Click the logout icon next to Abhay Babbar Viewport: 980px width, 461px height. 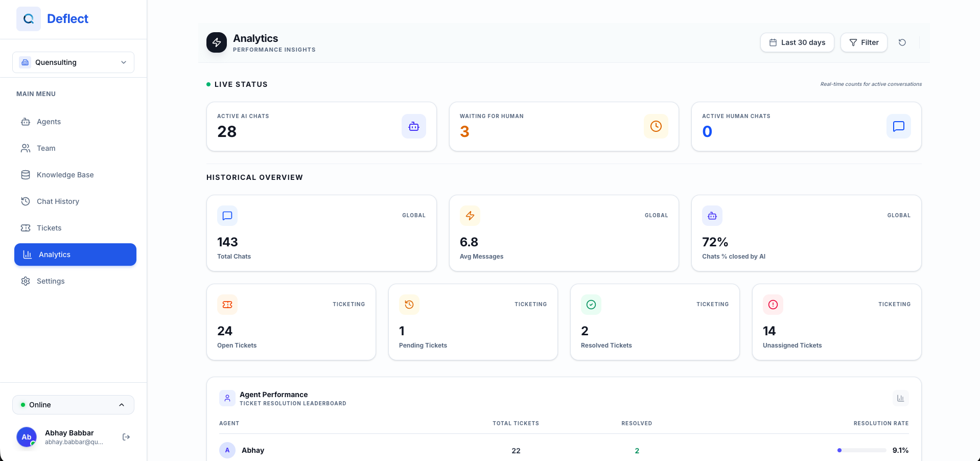(126, 437)
